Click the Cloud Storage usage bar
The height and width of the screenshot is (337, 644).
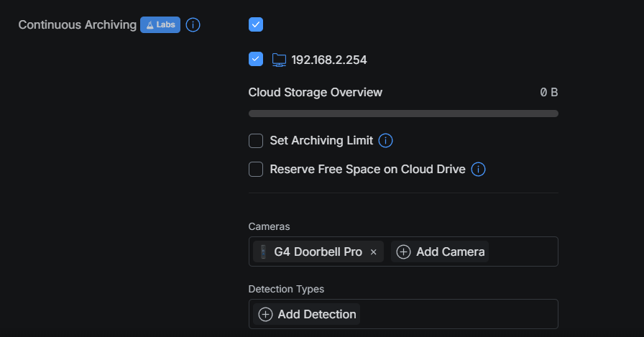pos(403,114)
